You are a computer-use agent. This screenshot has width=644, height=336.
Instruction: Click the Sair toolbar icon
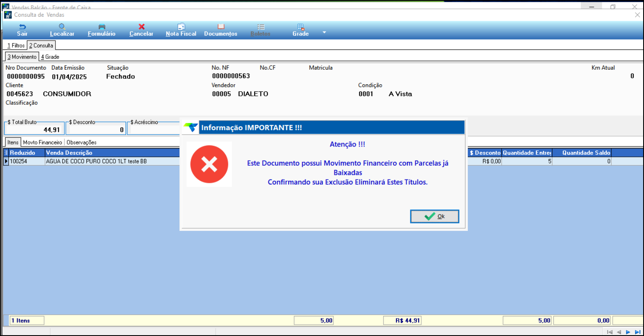click(23, 27)
